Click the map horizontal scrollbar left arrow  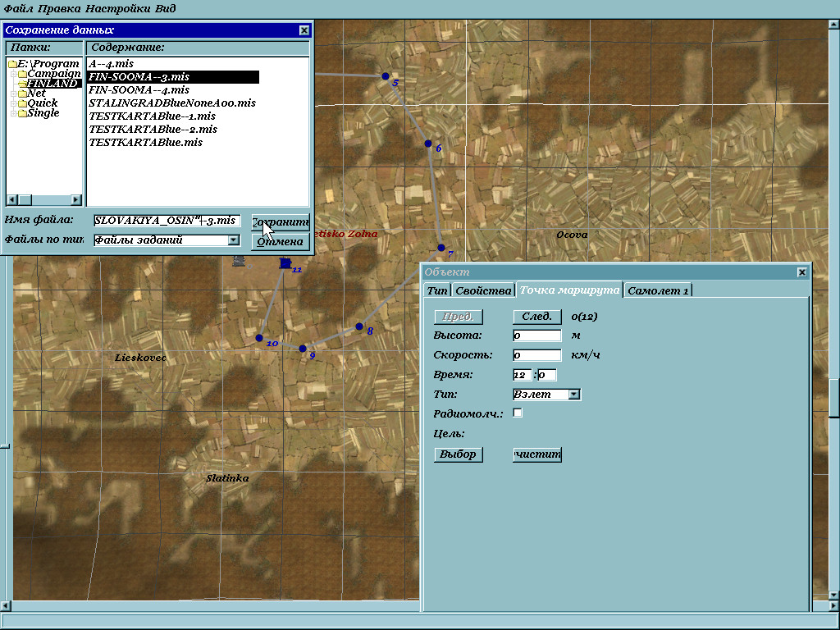coord(6,606)
